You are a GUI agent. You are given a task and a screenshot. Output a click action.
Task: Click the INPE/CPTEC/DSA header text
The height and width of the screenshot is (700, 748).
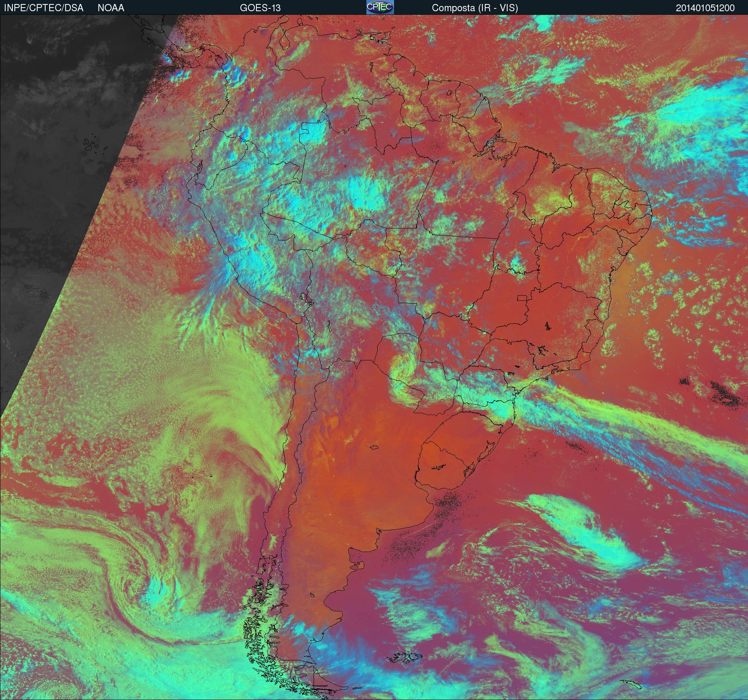point(44,8)
